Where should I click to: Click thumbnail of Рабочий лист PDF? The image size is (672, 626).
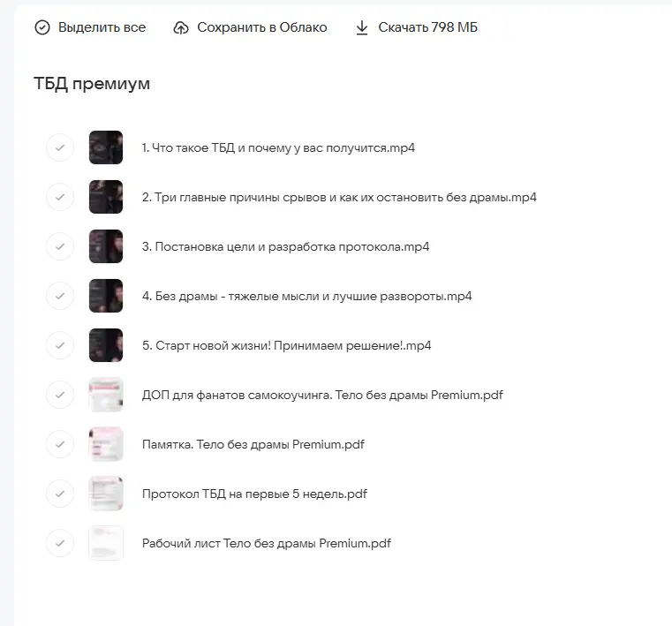106,543
